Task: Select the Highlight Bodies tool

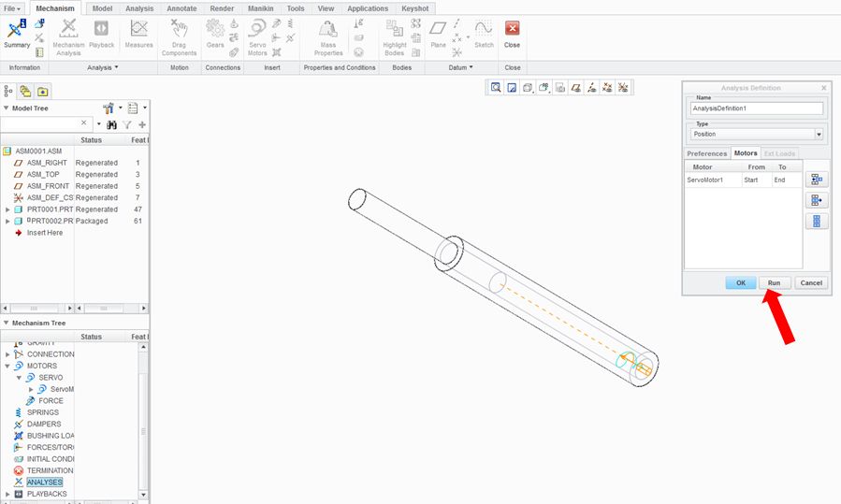Action: point(395,37)
